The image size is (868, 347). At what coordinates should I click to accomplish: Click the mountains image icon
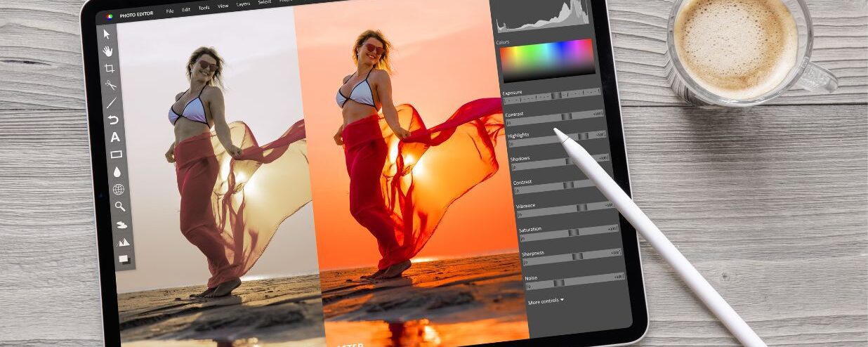pos(123,242)
